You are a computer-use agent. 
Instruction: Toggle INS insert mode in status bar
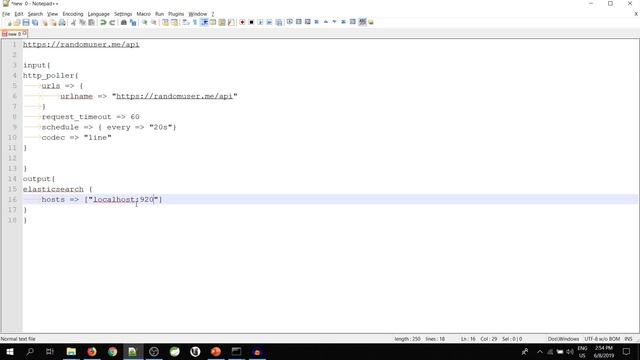pos(629,339)
